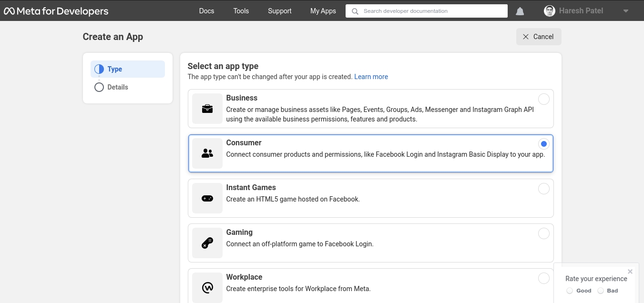Viewport: 644px width, 303px height.
Task: Open the Tools menu
Action: coord(241,11)
